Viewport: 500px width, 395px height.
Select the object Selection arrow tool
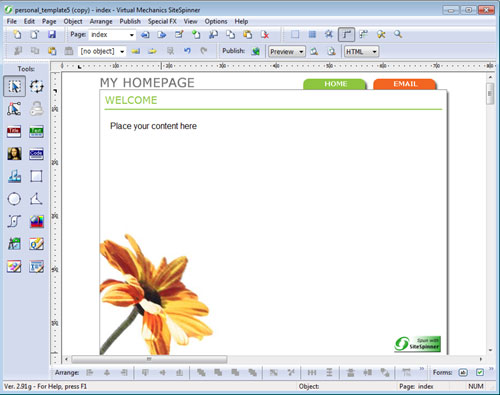pyautogui.click(x=14, y=86)
